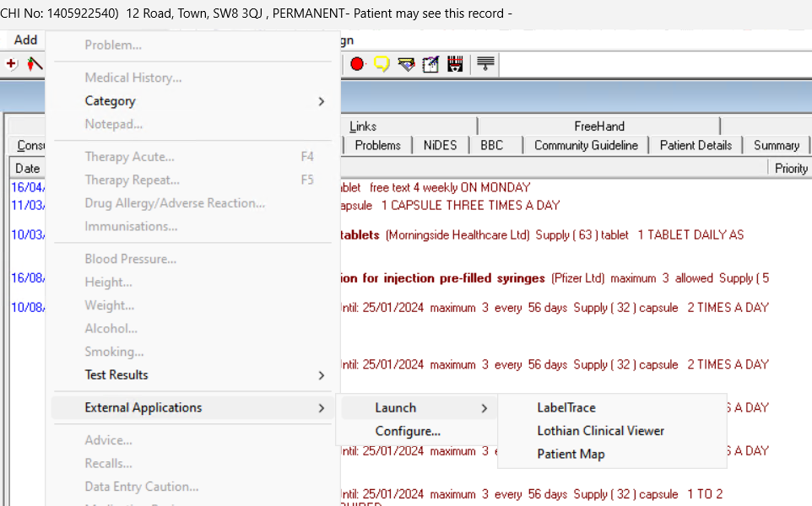This screenshot has width=812, height=506.
Task: Click the lines with pin toolbar icon
Action: coord(485,64)
